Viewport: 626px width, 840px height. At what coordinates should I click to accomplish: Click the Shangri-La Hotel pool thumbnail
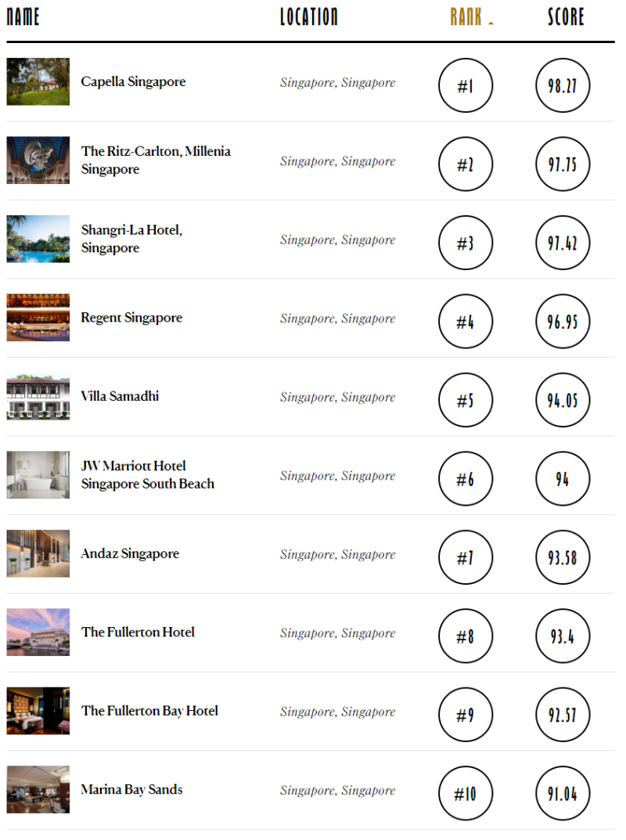click(x=38, y=239)
